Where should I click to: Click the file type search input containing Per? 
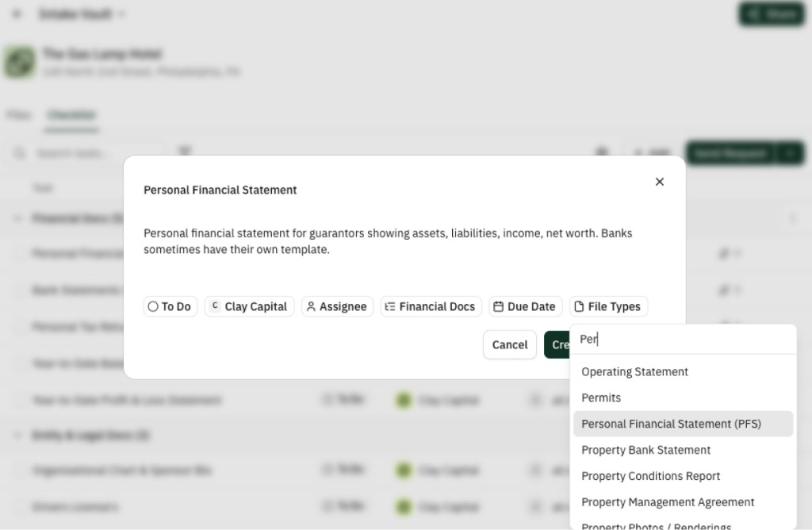(683, 339)
